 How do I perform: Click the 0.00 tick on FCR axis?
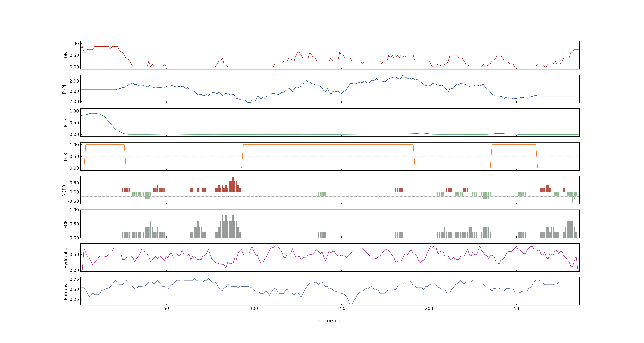74,238
